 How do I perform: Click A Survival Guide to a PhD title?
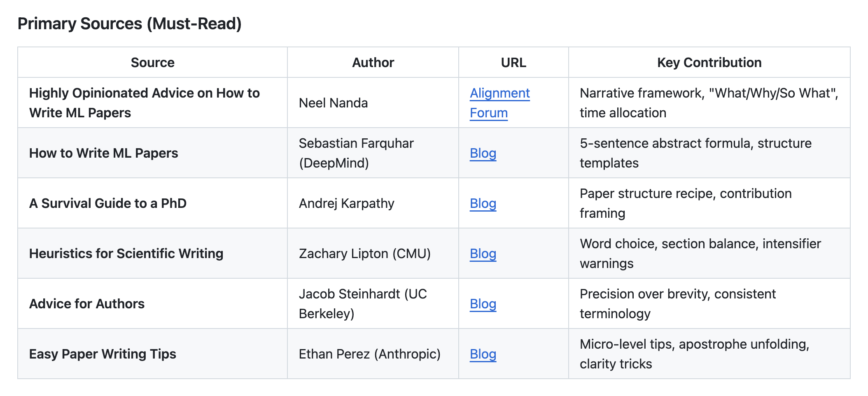pyautogui.click(x=107, y=203)
